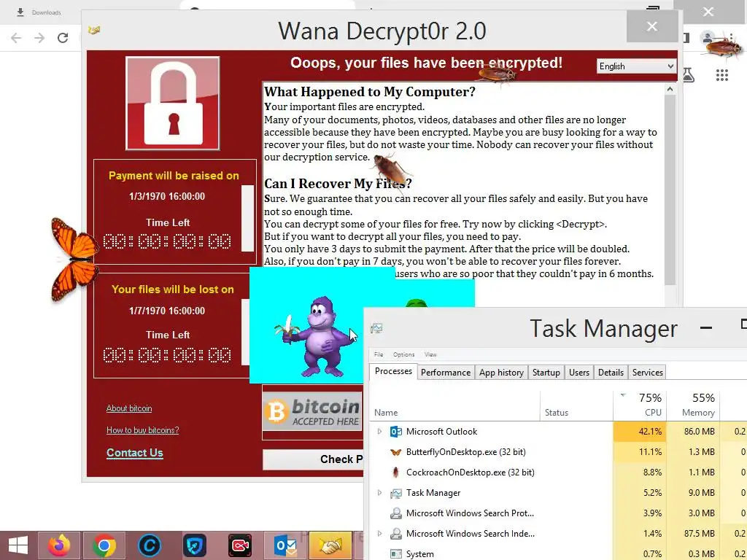Click the Task Manager title bar icon

coord(377,328)
